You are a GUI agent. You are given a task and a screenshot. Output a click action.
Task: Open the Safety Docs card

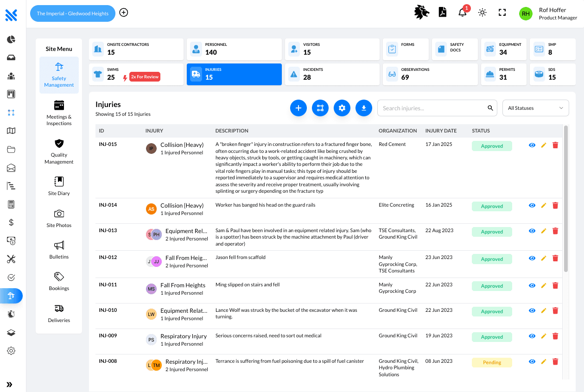click(x=455, y=49)
